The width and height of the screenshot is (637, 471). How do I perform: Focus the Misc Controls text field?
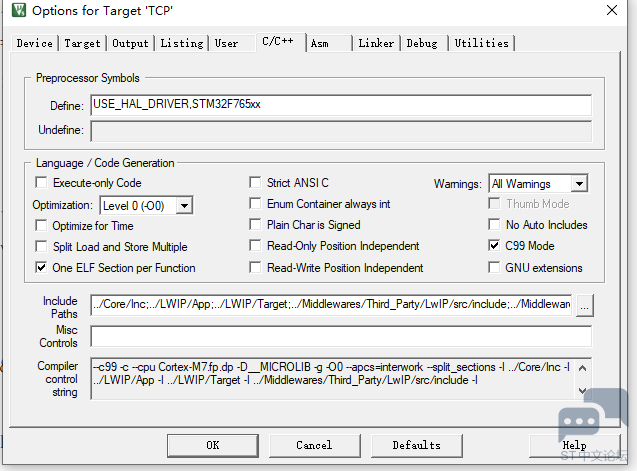(x=340, y=336)
